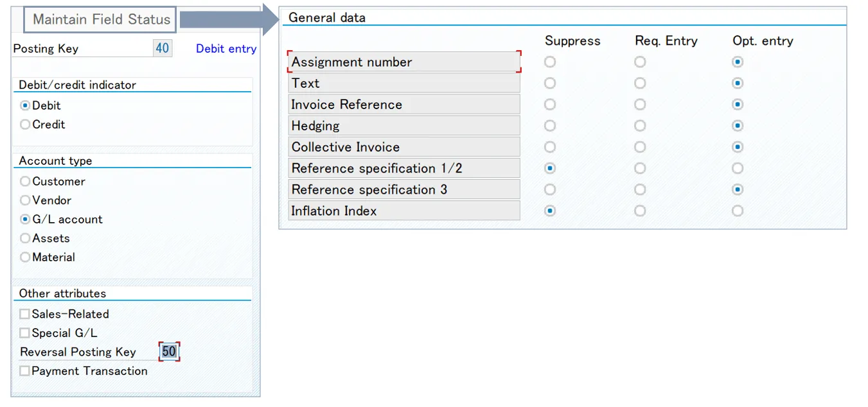Check the Special G/L checkbox
Image resolution: width=868 pixels, height=407 pixels.
[24, 333]
